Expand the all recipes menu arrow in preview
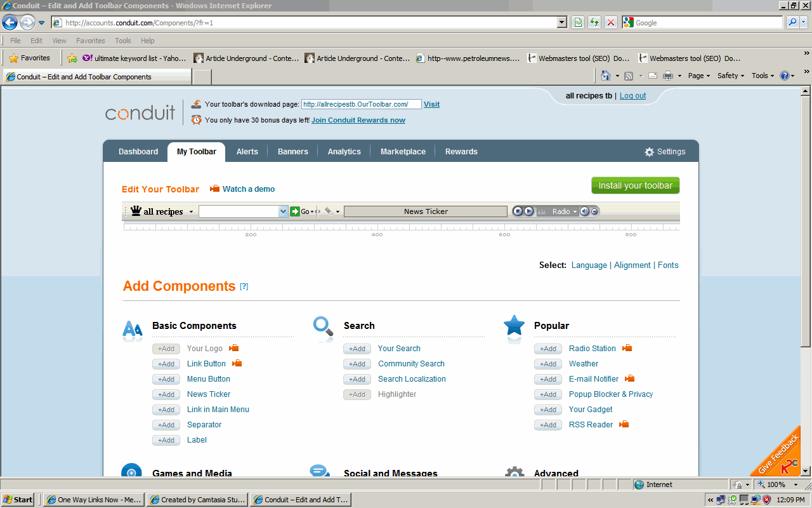This screenshot has height=508, width=812. [x=191, y=212]
